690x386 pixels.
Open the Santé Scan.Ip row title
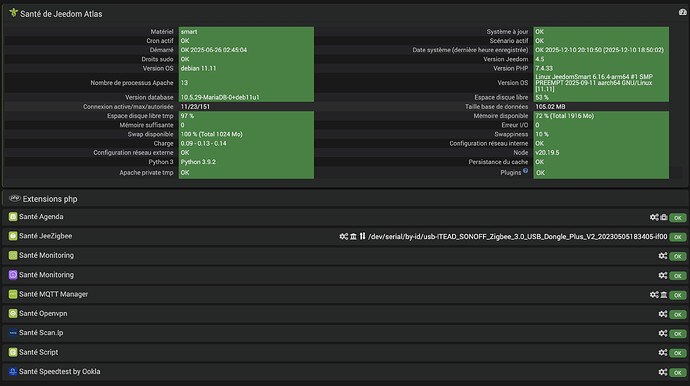click(x=41, y=333)
